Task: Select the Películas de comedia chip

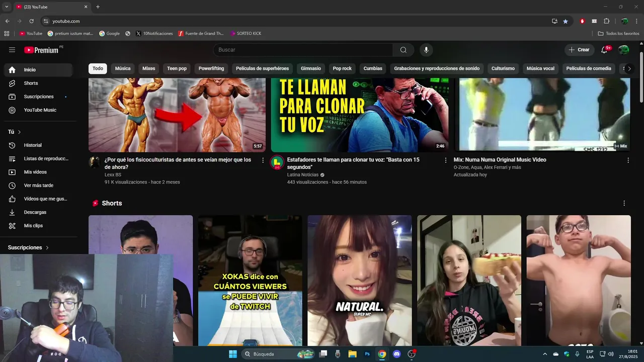Action: (589, 68)
